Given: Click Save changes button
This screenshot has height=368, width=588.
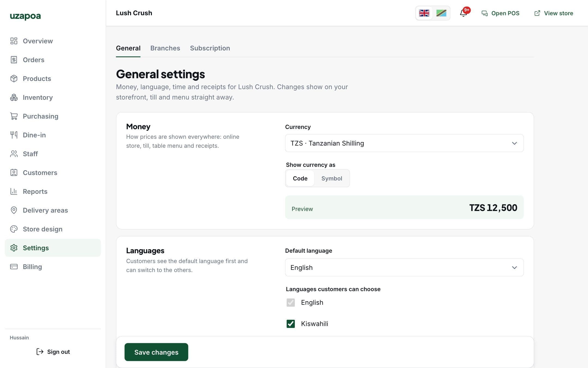Looking at the screenshot, I should point(156,352).
